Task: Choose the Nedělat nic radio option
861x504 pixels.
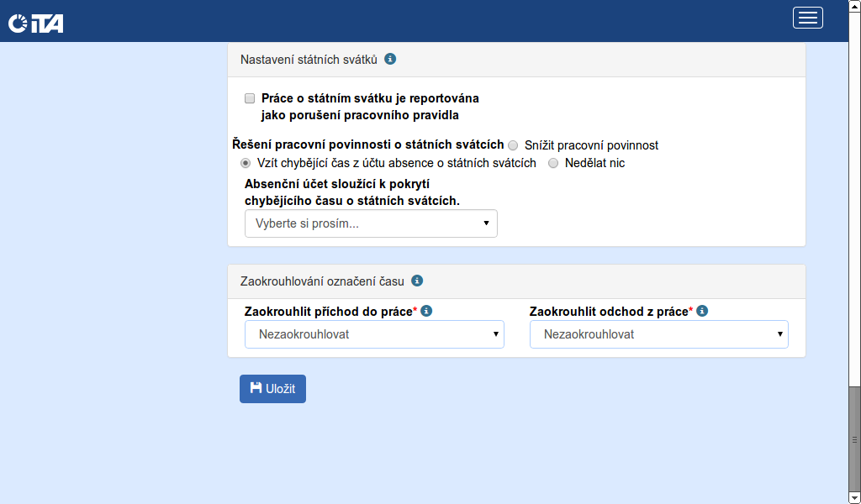Action: 553,163
